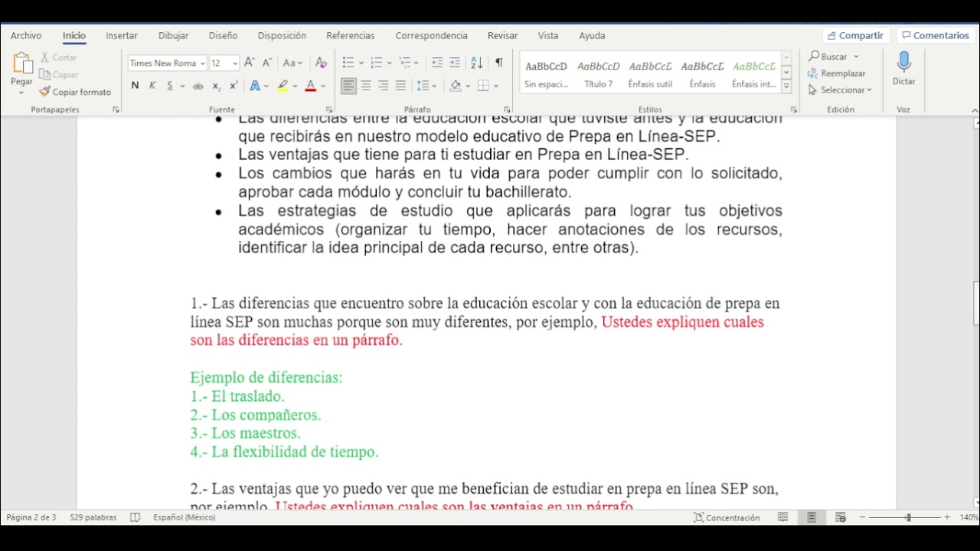Apply yellow text highlight color
The image size is (980, 551).
283,86
